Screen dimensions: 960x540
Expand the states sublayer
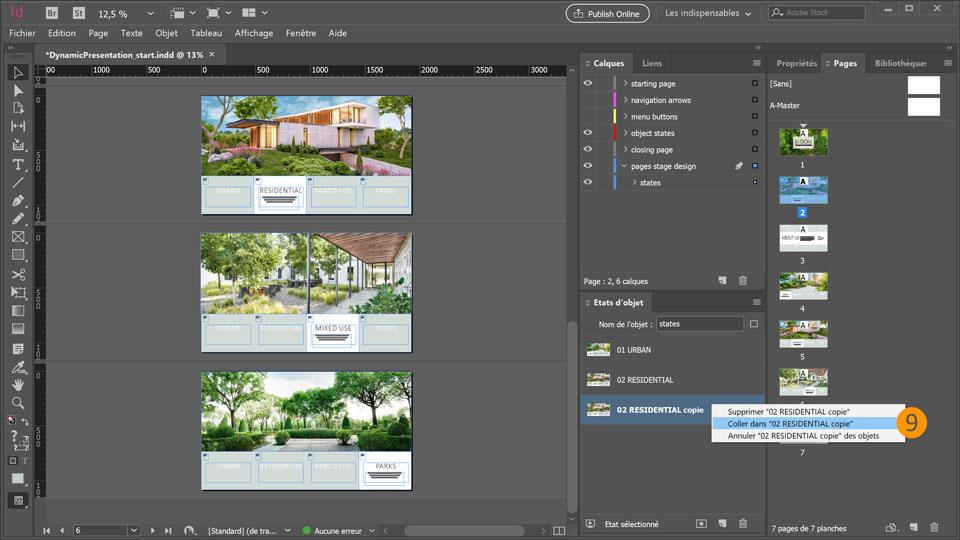click(634, 182)
